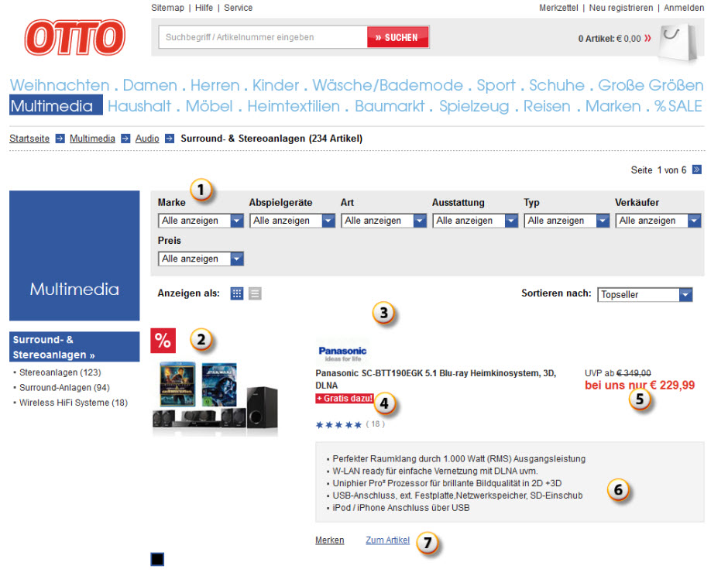Open the Panasonic home cinema product image

point(215,399)
